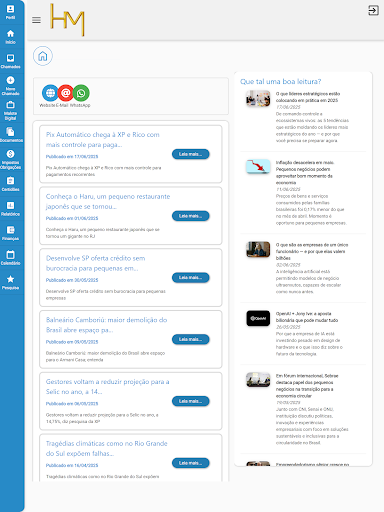Click Leia mais for Balneário Camboriú article
Image resolution: width=384 pixels, height=512 pixels.
[191, 339]
